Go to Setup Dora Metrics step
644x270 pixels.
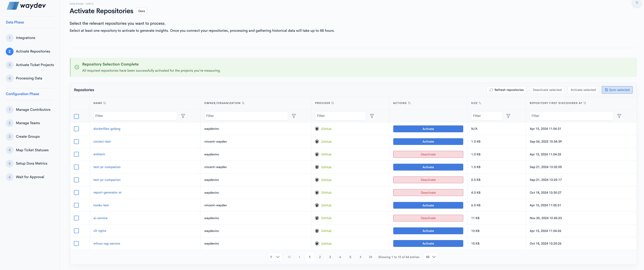point(32,163)
